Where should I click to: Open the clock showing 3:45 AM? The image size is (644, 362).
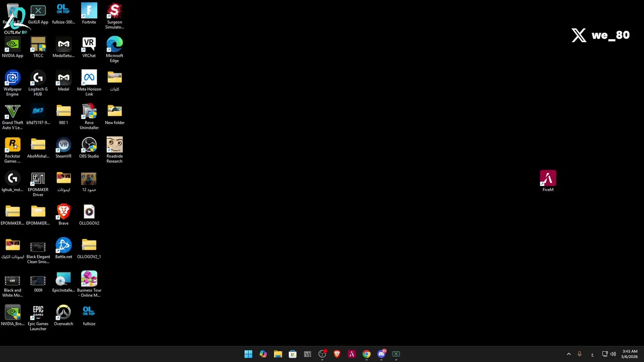[629, 354]
